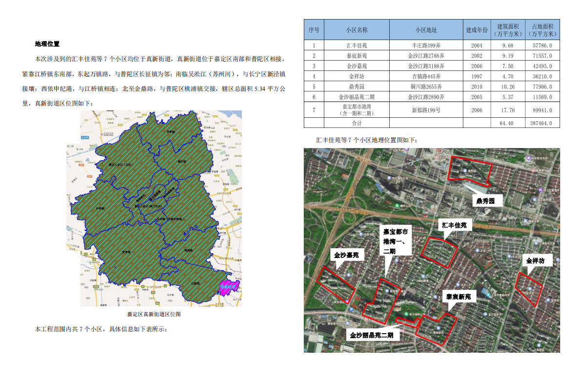Click the 建筑面积 table header
Viewport: 588px width, 365px height.
(507, 30)
